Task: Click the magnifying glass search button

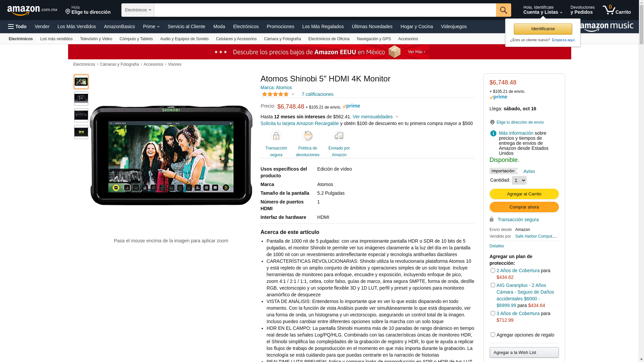Action: coord(503,10)
